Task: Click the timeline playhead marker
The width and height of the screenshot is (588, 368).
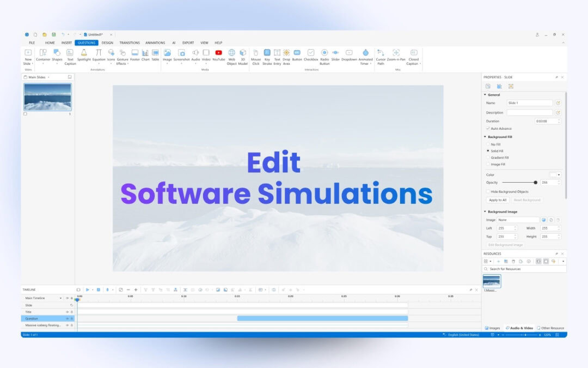Action: 77,299
